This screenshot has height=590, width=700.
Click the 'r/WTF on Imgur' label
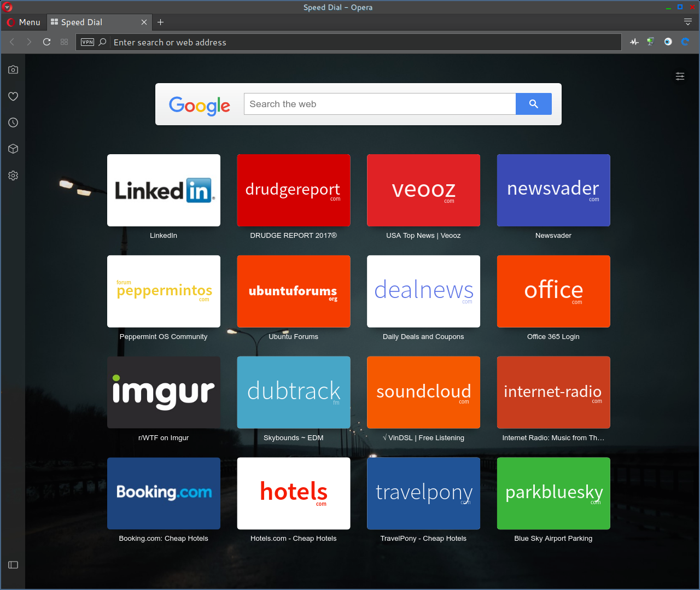tap(164, 438)
